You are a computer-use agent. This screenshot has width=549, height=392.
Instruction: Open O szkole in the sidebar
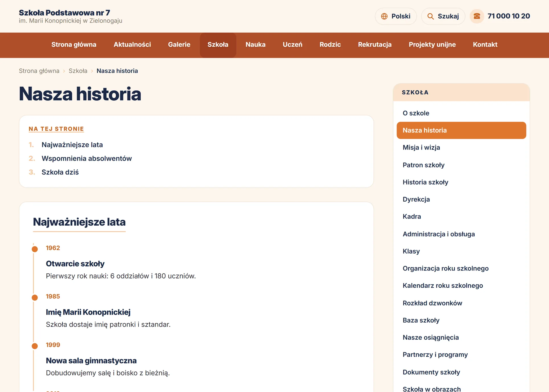(x=461, y=113)
